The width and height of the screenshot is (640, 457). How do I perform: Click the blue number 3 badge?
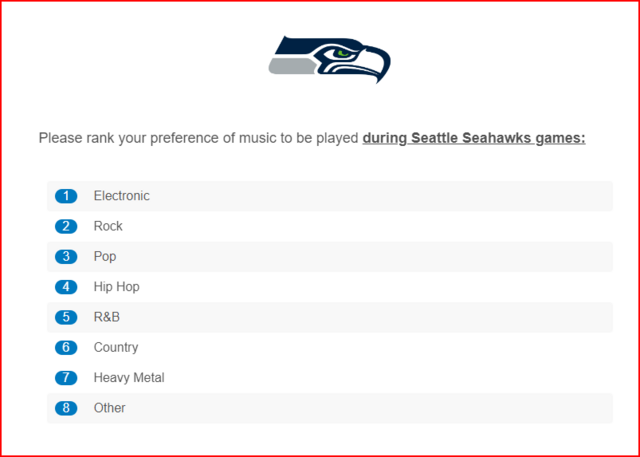point(66,257)
